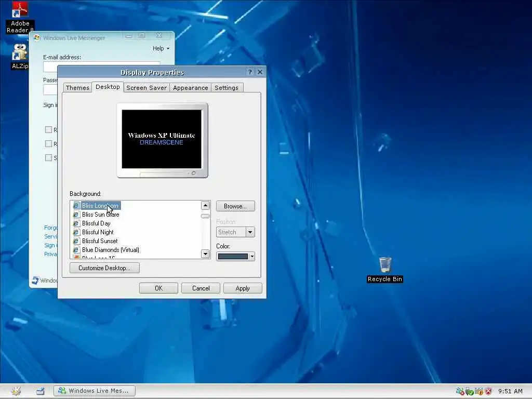Open the Adobe Reader 8 desktop shortcut
Viewport: 532px width, 399px height.
pos(20,17)
